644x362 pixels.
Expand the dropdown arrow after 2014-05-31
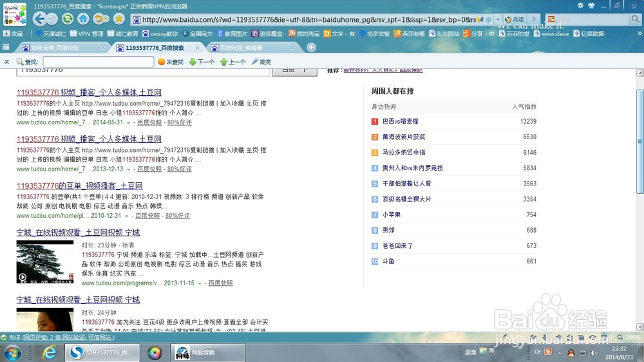pos(128,123)
